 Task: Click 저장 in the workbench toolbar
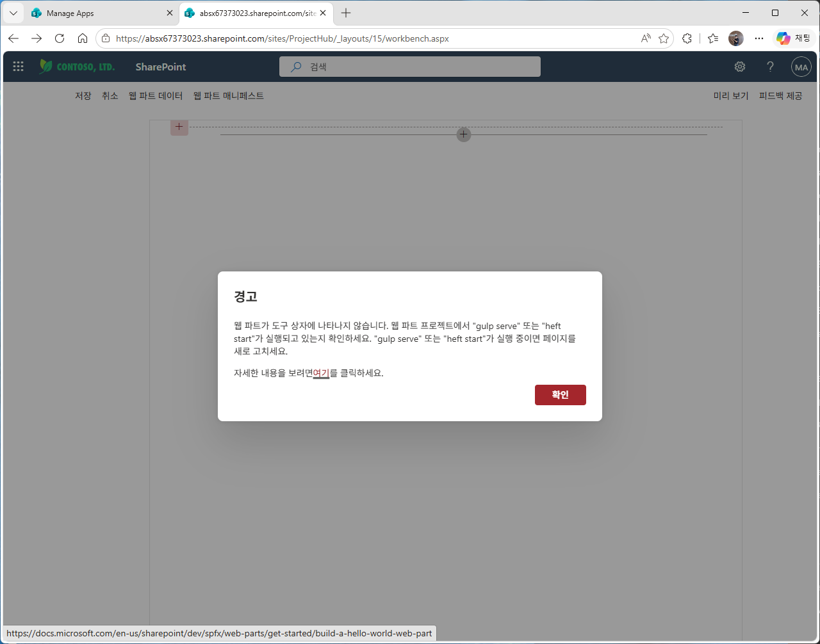83,96
